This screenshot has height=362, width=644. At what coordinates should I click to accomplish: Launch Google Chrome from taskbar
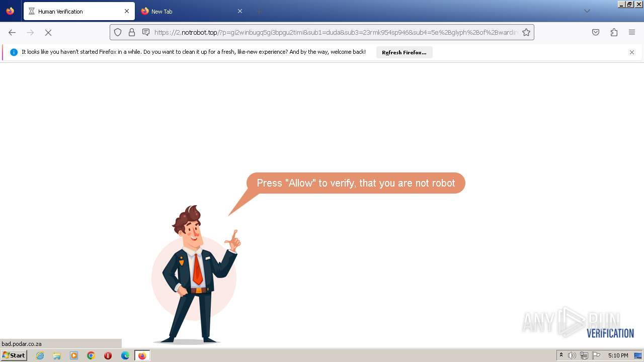pyautogui.click(x=91, y=355)
